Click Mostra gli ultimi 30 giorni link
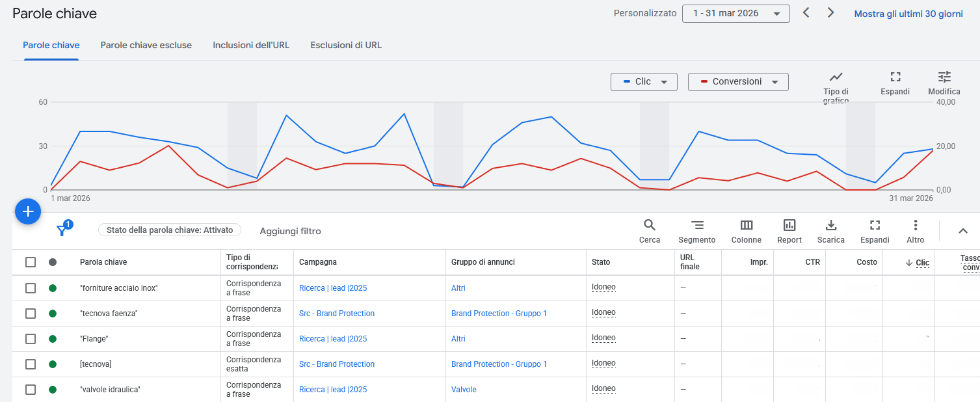Viewport: 980px width, 402px height. pos(908,14)
